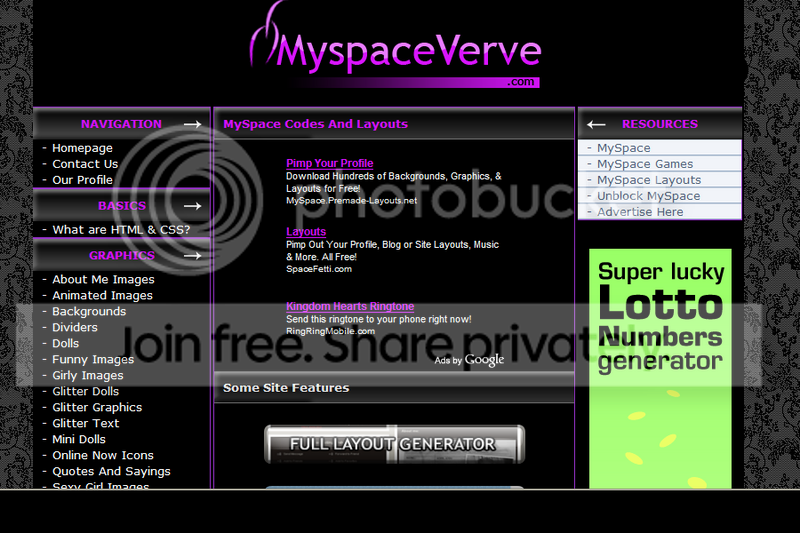Browse Girly Images

pos(88,375)
